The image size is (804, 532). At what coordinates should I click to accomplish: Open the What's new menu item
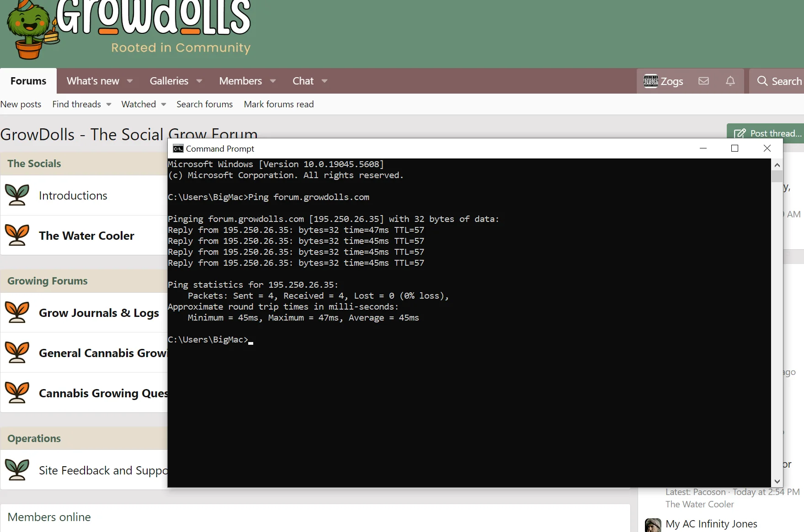click(x=93, y=81)
